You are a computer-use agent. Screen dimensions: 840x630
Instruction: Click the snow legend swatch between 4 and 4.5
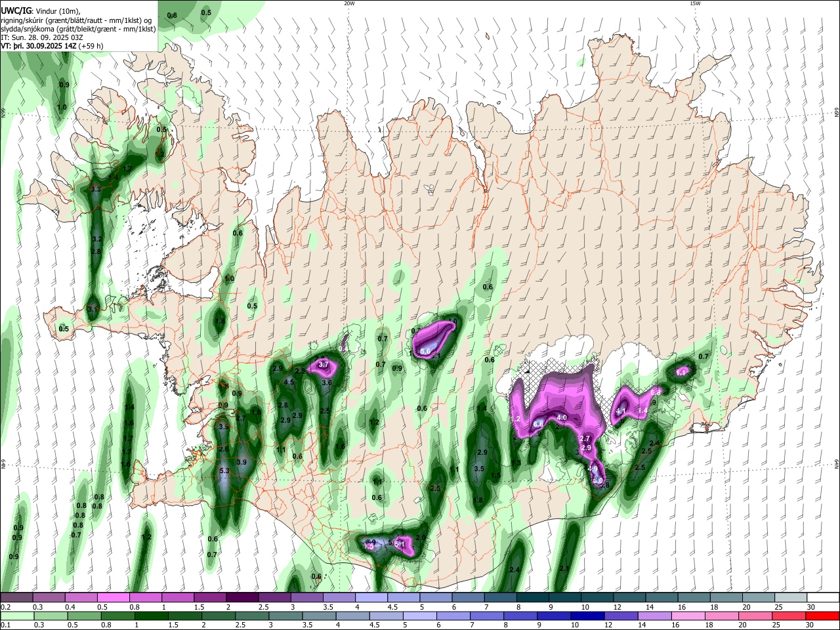(x=371, y=598)
